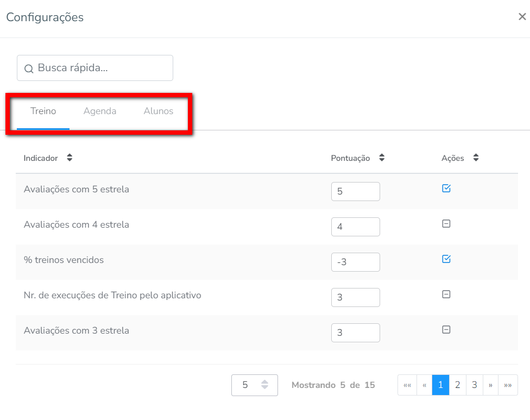This screenshot has height=420, width=530.
Task: Go to the next page
Action: 490,385
